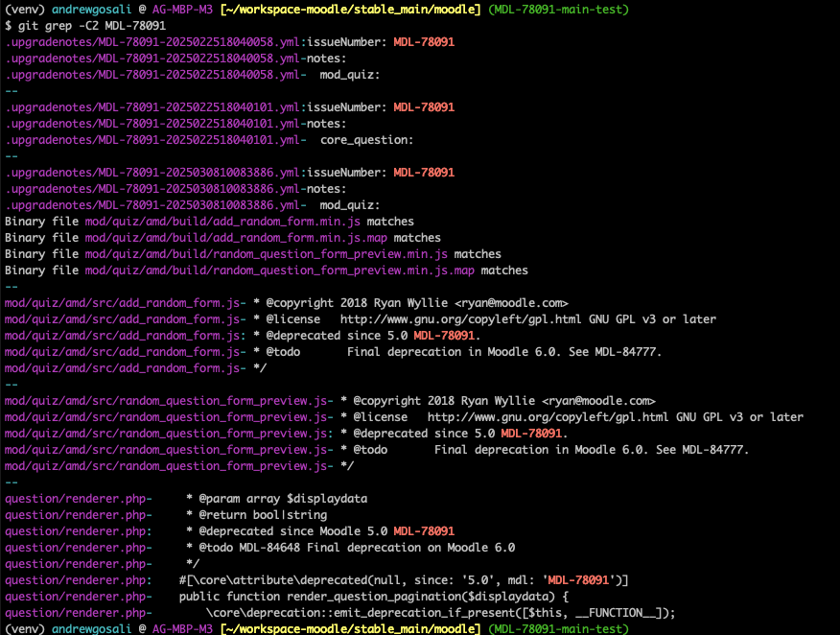Click green "(MDL-78091-main-test)" branch in first prompt line
The width and height of the screenshot is (840, 635).
(558, 9)
